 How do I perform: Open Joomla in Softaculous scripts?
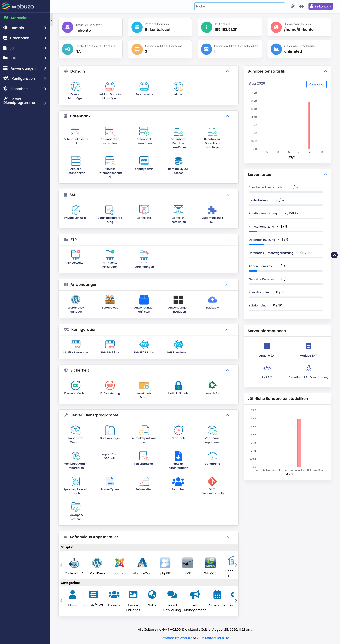point(119,563)
